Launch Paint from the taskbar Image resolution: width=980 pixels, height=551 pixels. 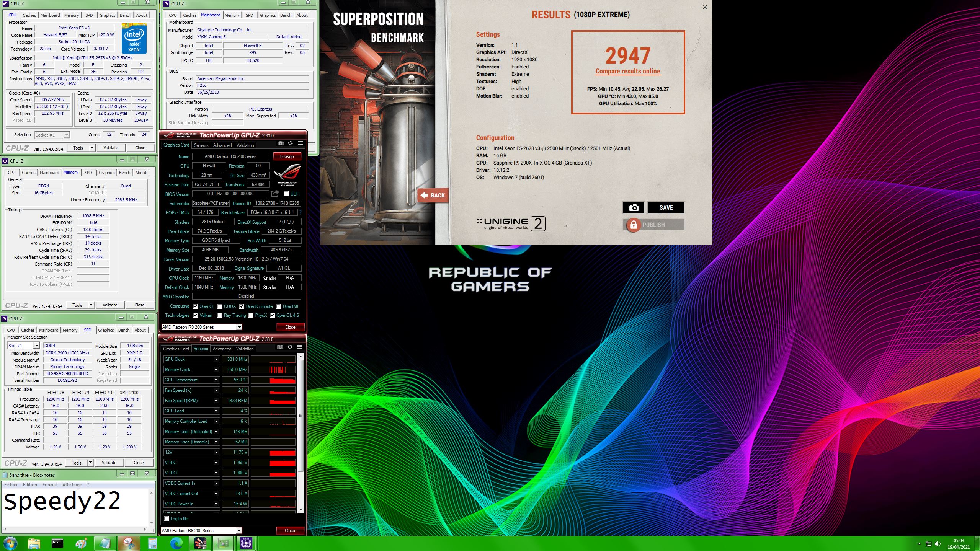point(81,543)
